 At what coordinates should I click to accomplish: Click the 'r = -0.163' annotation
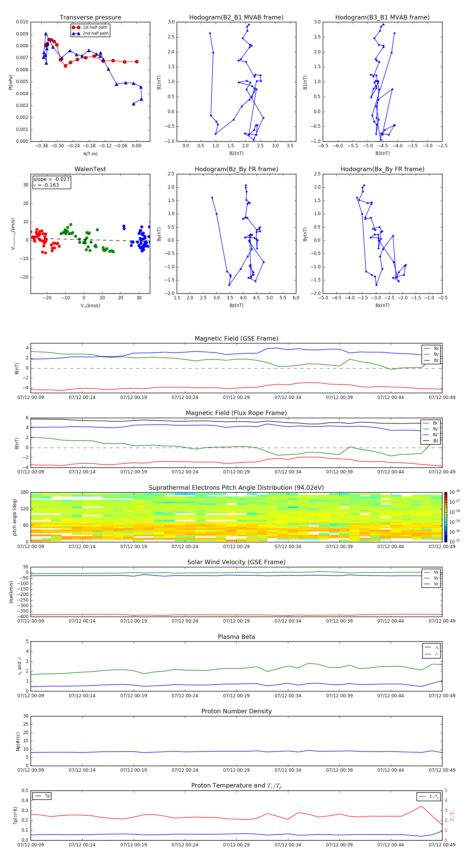click(x=47, y=185)
